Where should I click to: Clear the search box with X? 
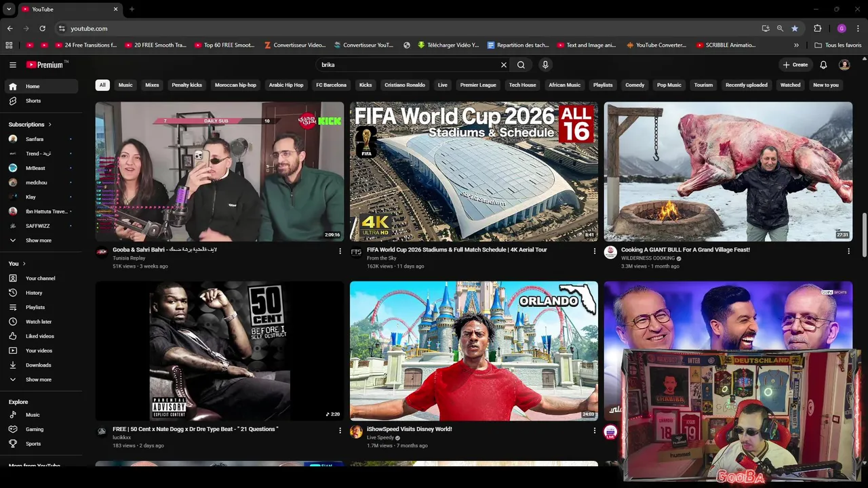pos(504,65)
